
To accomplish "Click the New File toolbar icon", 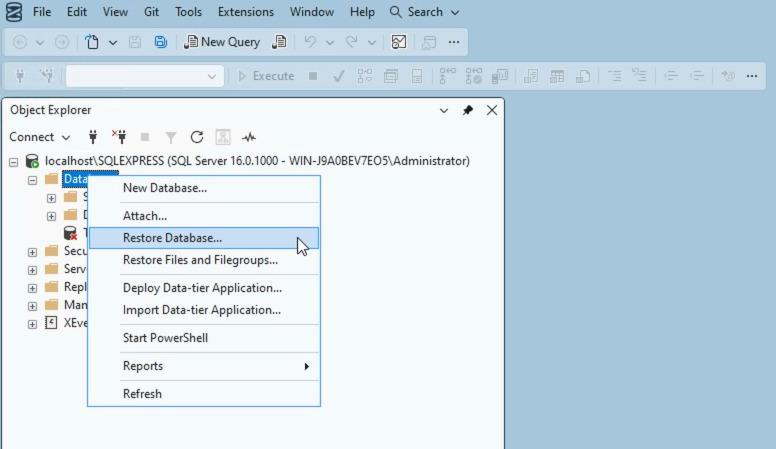I will point(92,42).
